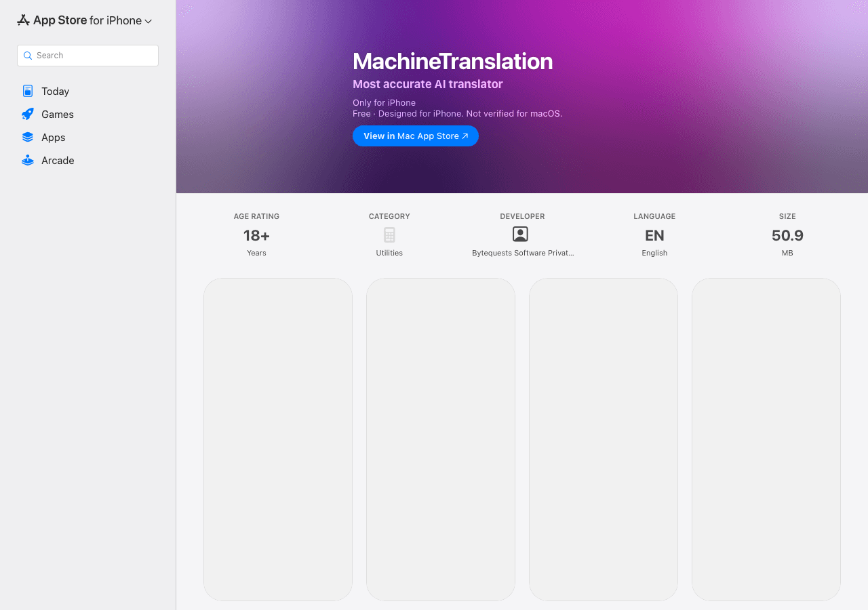Screen dimensions: 868x610
Task: Open the Today sidebar section
Action: click(87, 91)
